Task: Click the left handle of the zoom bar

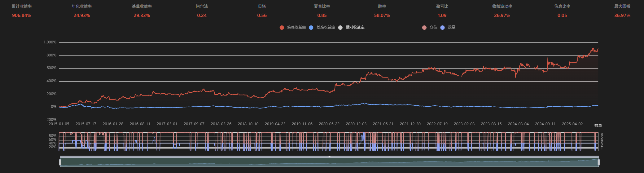Action: [x=60, y=162]
